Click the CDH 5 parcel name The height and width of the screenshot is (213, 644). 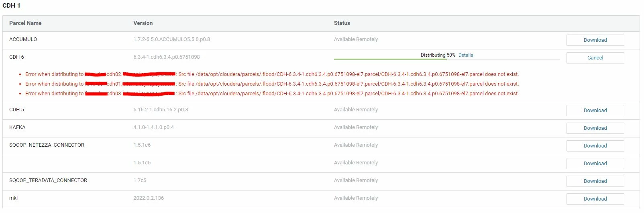point(16,110)
